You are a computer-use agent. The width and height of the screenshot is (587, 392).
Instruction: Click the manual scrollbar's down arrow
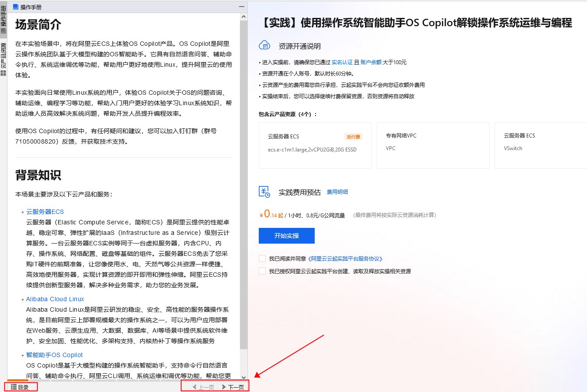pyautogui.click(x=243, y=377)
